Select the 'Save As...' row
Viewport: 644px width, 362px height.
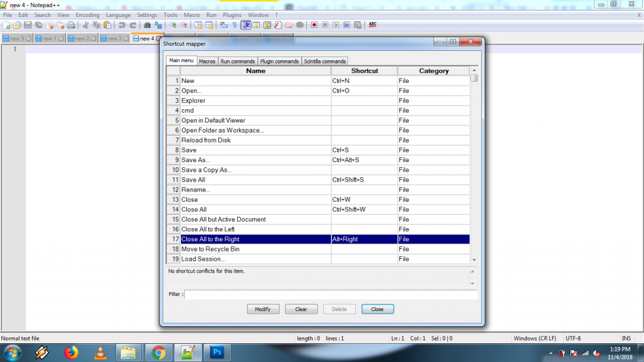point(318,160)
